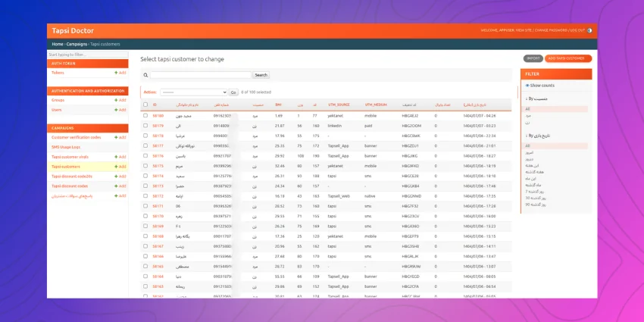Sort table by the BMI column header
The height and width of the screenshot is (322, 644).
pyautogui.click(x=279, y=105)
